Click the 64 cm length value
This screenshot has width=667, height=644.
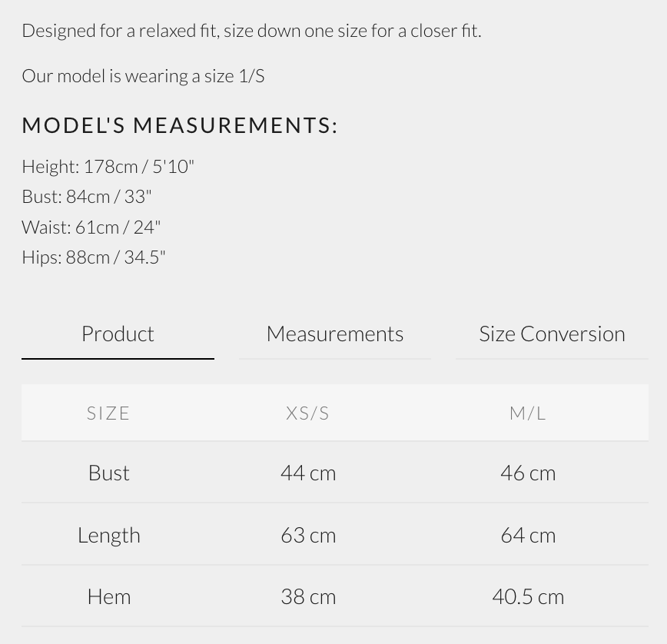(527, 534)
